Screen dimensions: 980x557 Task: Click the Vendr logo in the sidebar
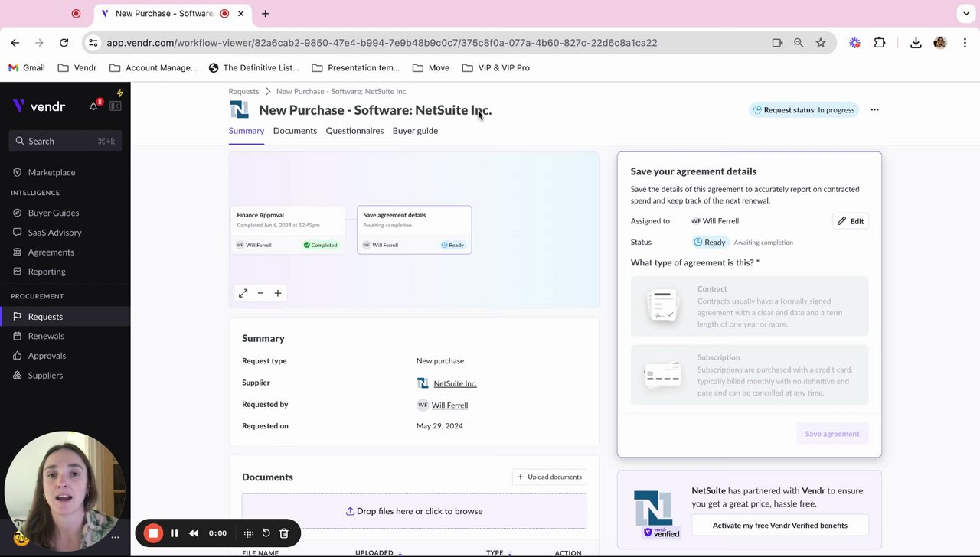39,106
